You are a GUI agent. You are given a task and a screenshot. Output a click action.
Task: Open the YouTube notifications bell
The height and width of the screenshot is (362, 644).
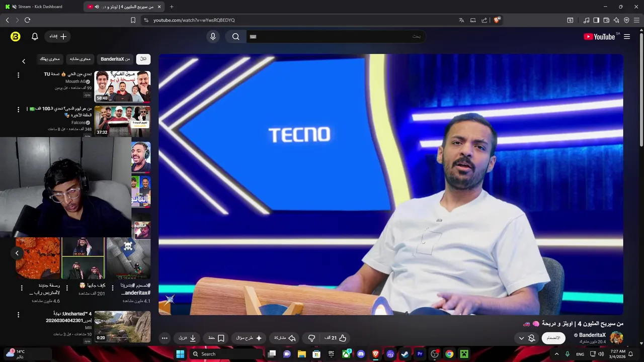coord(35,36)
